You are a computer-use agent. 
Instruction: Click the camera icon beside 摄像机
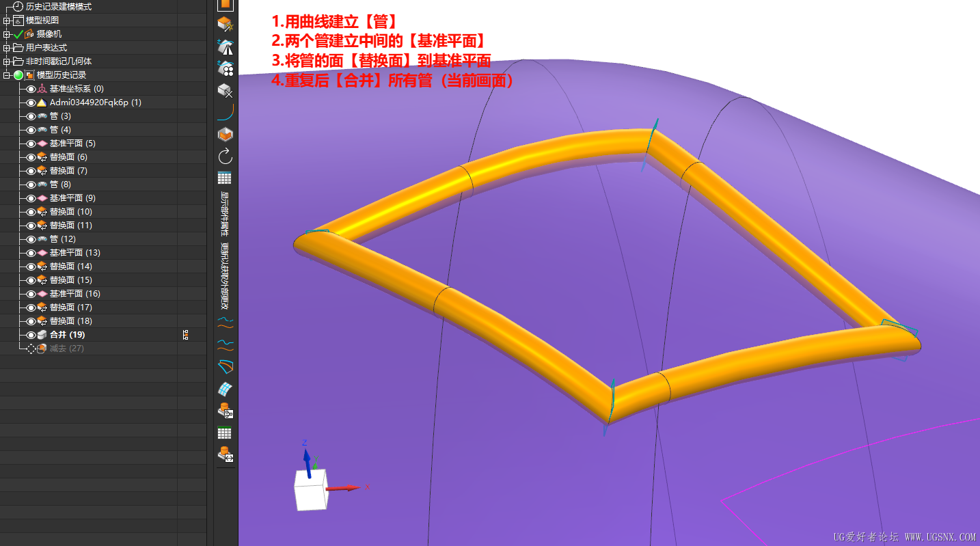point(29,34)
